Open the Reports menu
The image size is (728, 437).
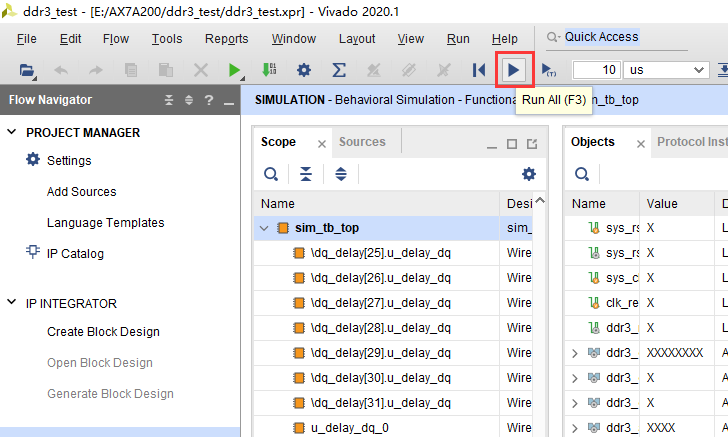tap(227, 39)
